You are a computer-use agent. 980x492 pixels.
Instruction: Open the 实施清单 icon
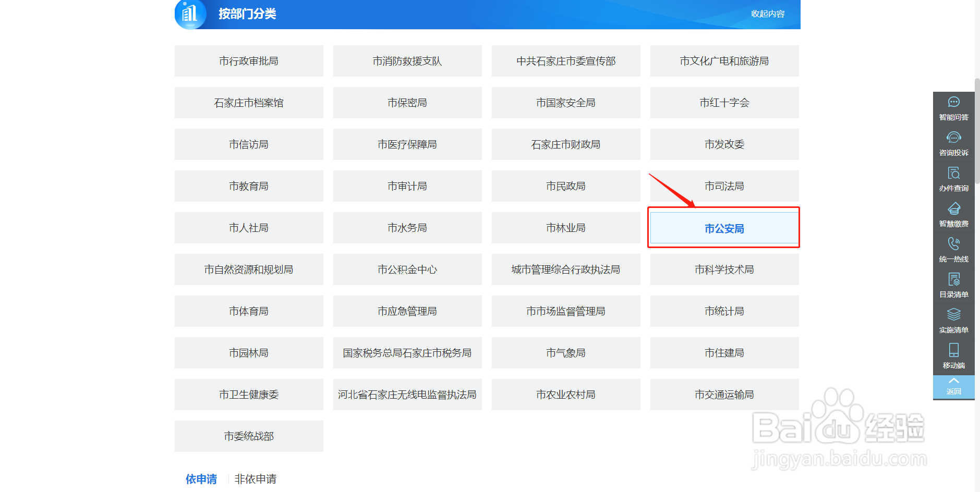(x=953, y=321)
